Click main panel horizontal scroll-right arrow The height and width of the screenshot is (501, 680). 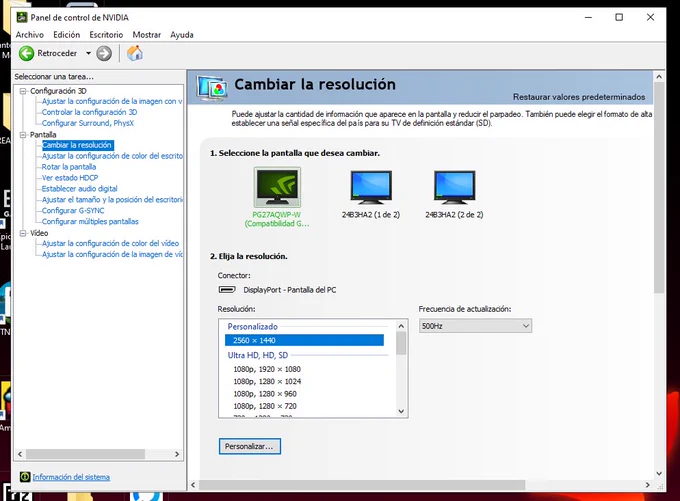647,485
